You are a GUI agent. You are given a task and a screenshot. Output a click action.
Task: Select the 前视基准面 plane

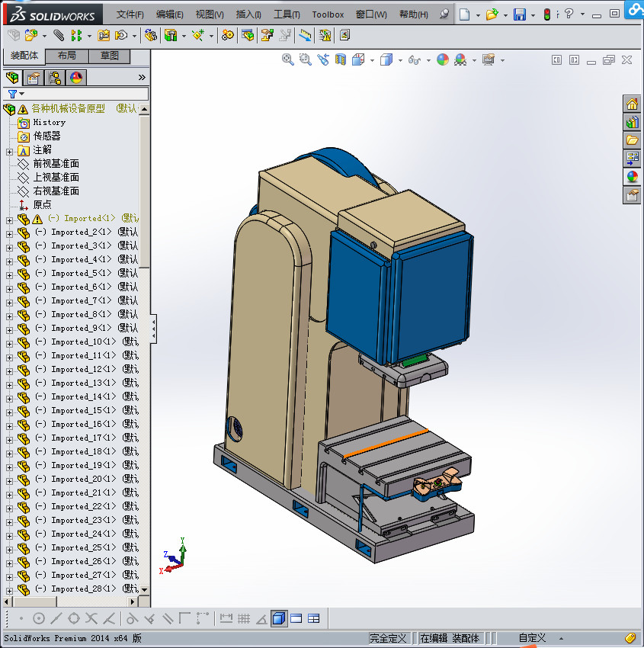point(56,164)
